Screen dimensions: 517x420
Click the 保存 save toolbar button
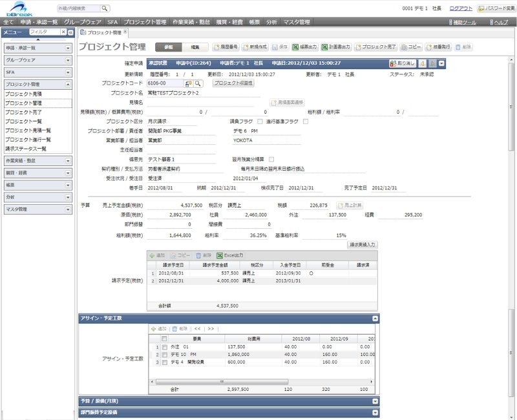pyautogui.click(x=280, y=47)
